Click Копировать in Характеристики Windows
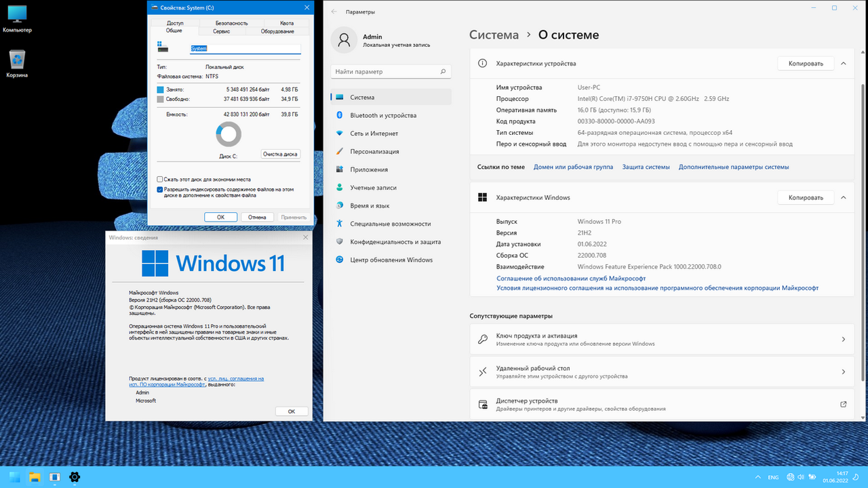The image size is (868, 488). pyautogui.click(x=806, y=197)
